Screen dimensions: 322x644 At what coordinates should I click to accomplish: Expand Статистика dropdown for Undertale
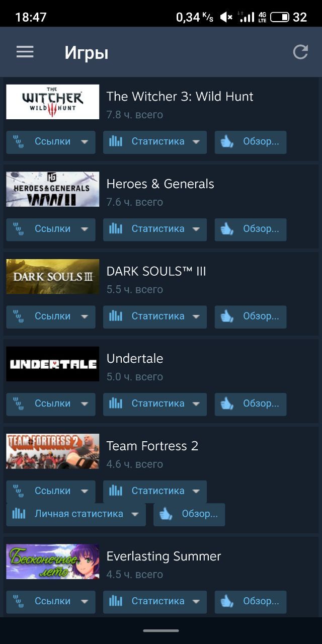196,404
